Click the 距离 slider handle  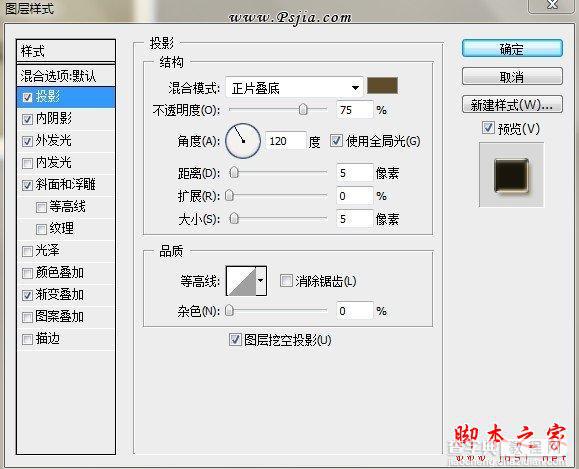click(x=234, y=173)
